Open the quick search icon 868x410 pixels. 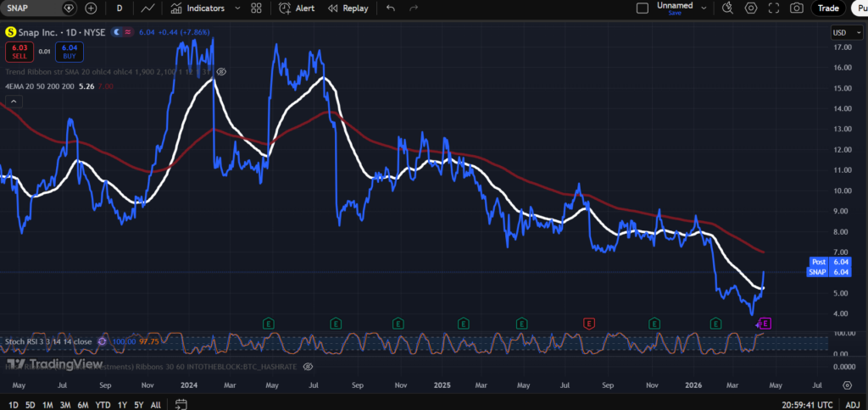[726, 8]
